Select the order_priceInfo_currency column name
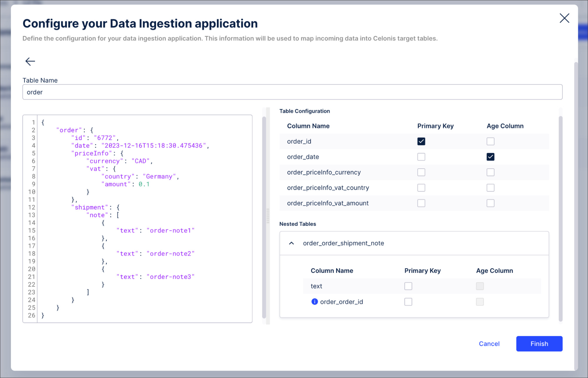 [x=324, y=172]
